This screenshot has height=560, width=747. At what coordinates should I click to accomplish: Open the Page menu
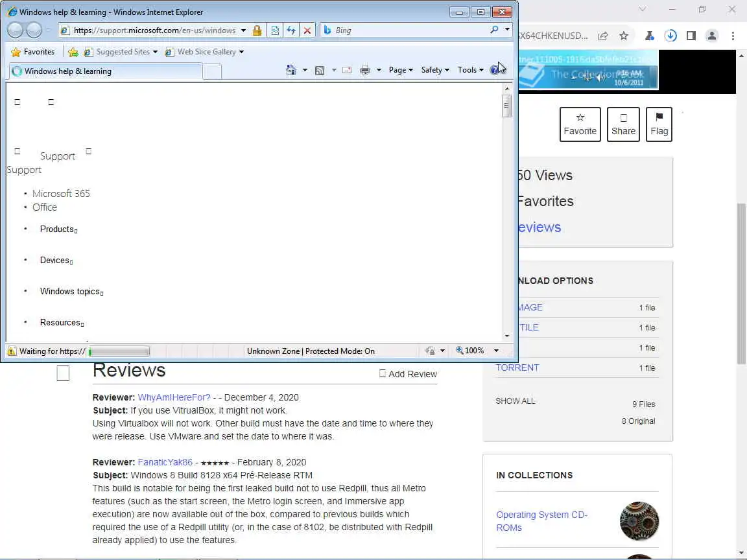click(401, 70)
